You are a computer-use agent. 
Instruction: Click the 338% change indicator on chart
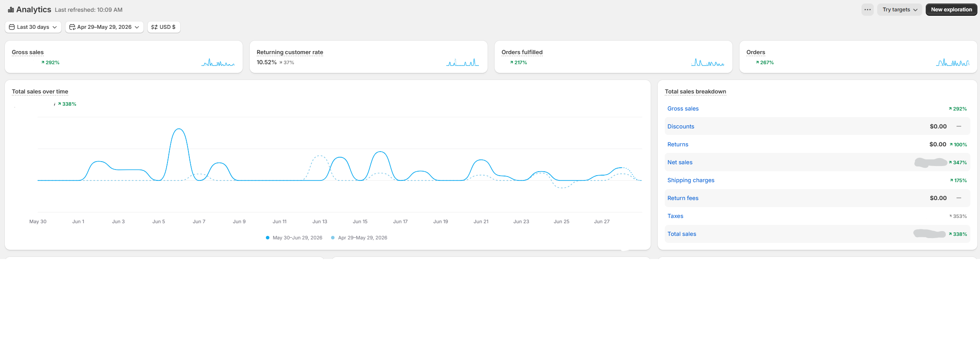[67, 104]
